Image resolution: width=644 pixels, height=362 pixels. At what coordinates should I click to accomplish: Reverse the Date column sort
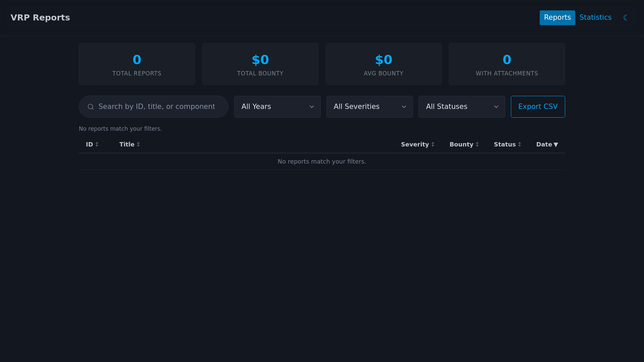(x=547, y=144)
